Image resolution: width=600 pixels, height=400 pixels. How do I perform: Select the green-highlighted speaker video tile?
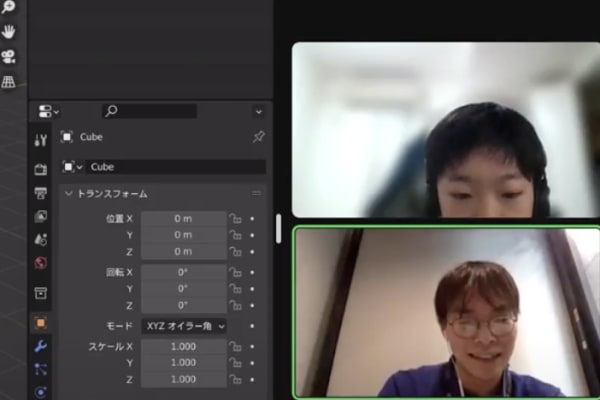tap(447, 312)
